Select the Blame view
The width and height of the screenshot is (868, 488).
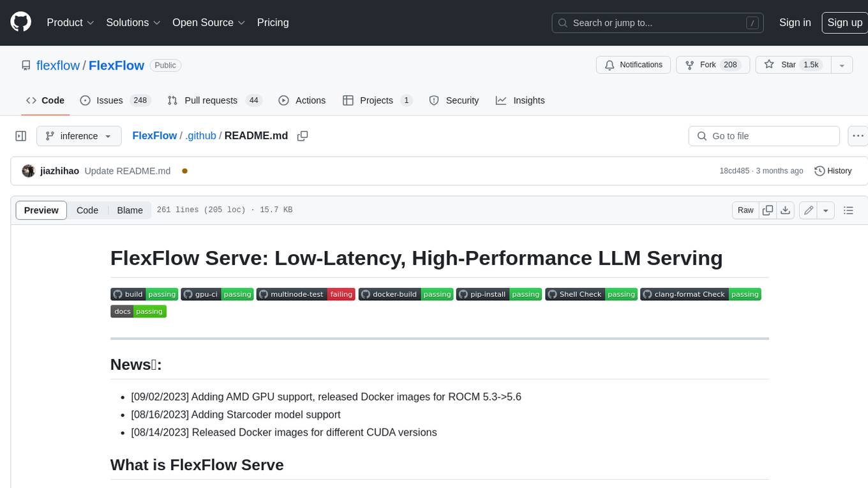coord(130,210)
